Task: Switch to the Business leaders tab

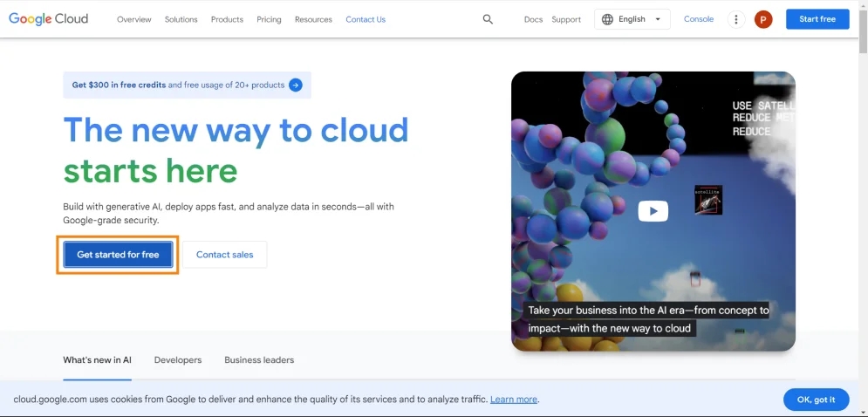Action: pyautogui.click(x=259, y=360)
